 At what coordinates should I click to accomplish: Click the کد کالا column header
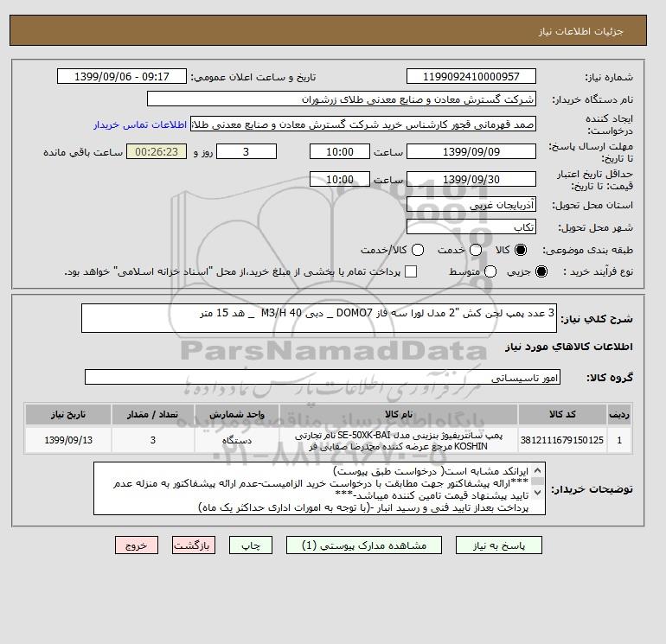(562, 414)
